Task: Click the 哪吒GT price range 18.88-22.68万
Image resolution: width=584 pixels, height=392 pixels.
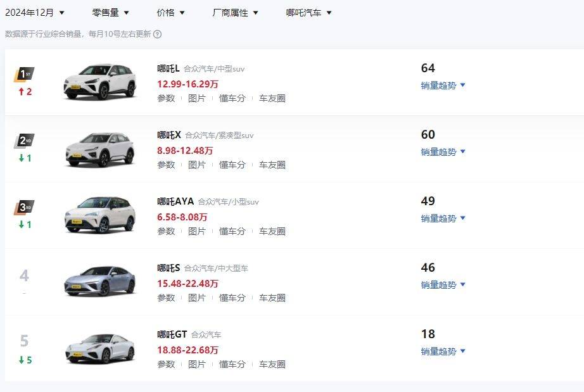Action: click(187, 350)
